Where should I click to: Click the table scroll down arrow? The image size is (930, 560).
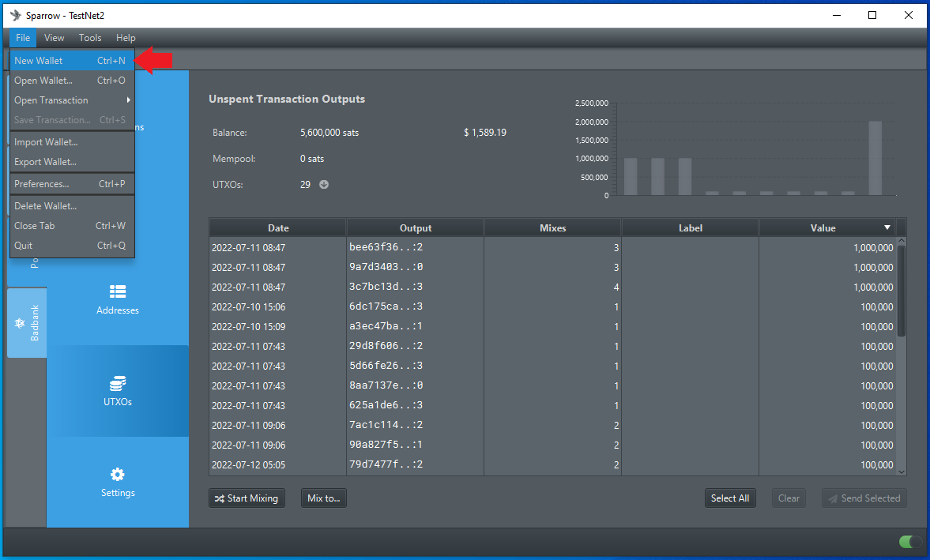point(902,472)
